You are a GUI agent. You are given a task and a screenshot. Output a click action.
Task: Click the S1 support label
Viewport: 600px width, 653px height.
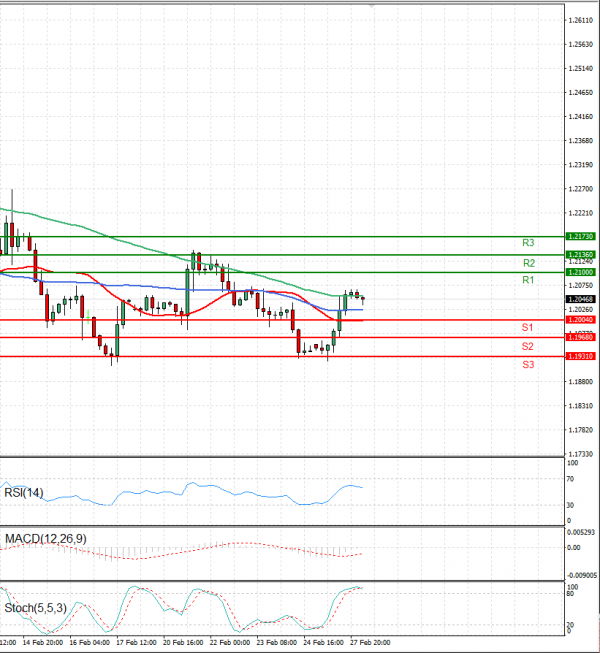[x=528, y=328]
